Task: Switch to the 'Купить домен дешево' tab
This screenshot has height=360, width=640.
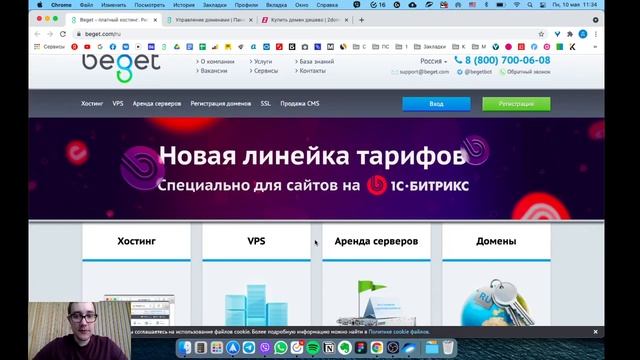Action: click(305, 20)
